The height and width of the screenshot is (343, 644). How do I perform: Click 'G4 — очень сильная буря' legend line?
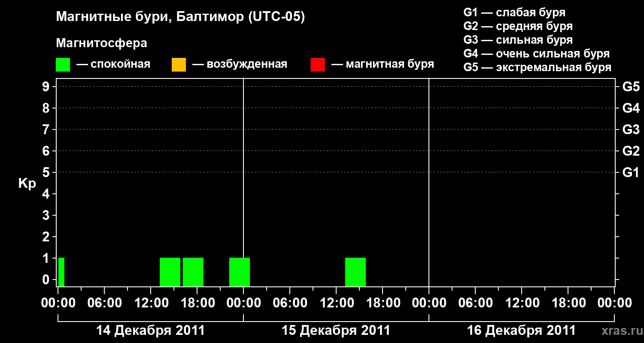(x=536, y=54)
